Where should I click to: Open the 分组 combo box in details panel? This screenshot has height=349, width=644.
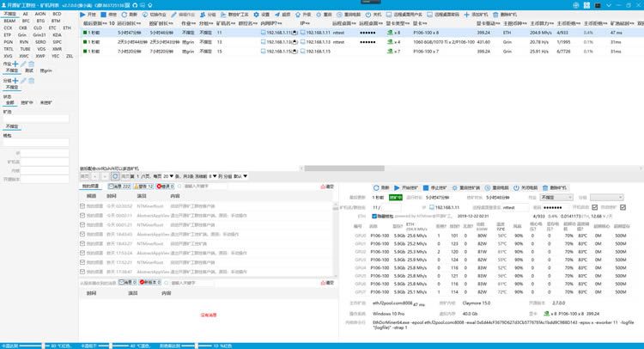[x=606, y=198]
